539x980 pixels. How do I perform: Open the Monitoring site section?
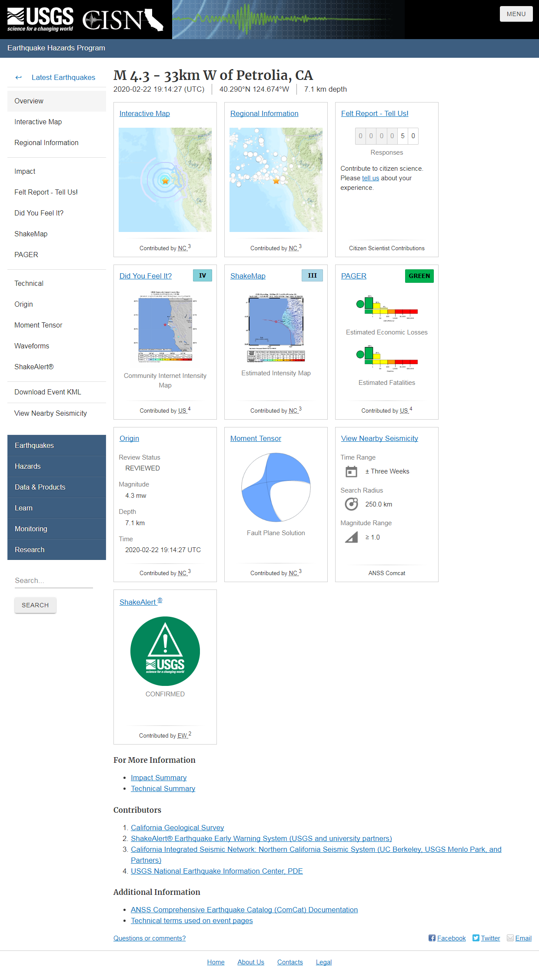[x=57, y=529]
